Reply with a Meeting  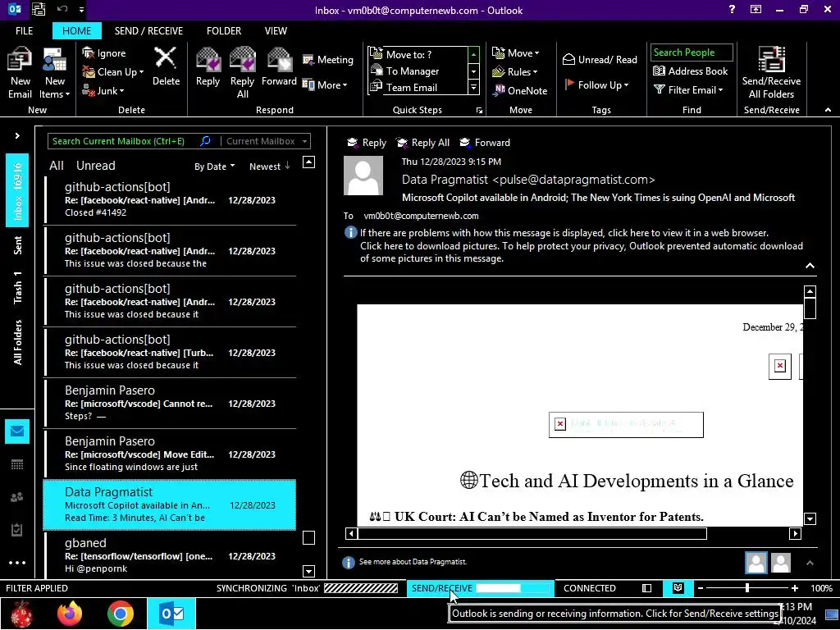point(328,59)
